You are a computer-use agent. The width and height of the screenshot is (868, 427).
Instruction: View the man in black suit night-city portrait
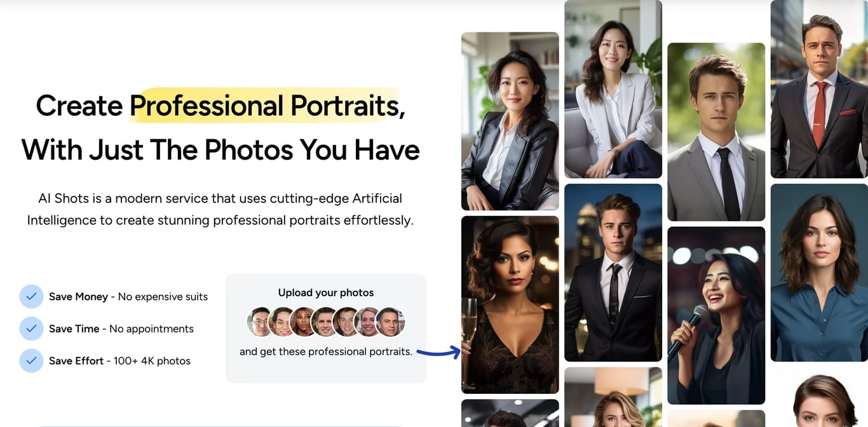[613, 273]
